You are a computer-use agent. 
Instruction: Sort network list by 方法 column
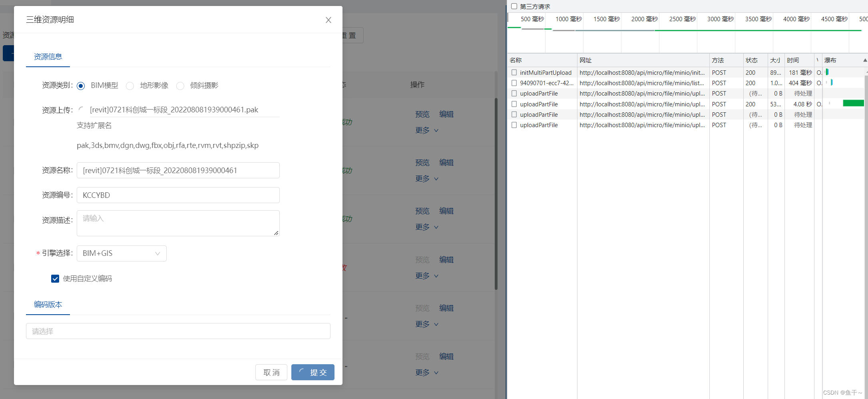(726, 60)
